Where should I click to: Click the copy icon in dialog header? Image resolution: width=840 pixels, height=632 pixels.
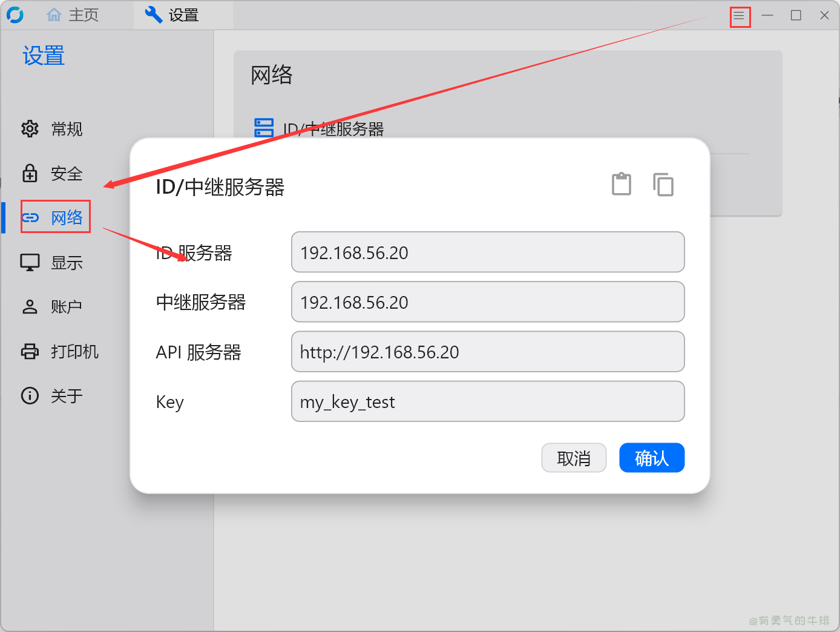point(663,184)
